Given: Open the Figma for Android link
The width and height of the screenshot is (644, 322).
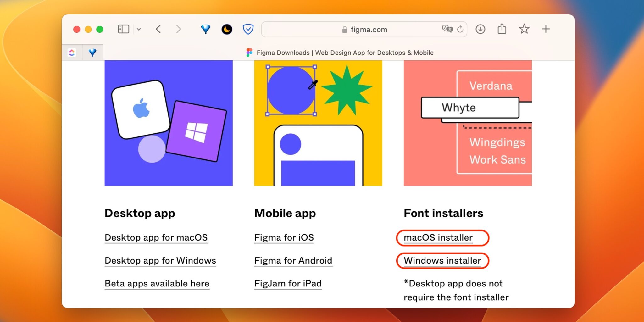Looking at the screenshot, I should click(293, 260).
